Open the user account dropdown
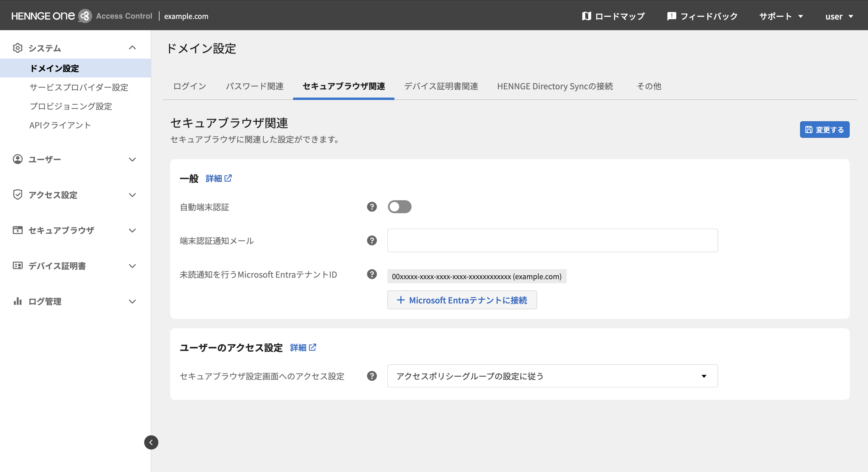 pos(839,16)
